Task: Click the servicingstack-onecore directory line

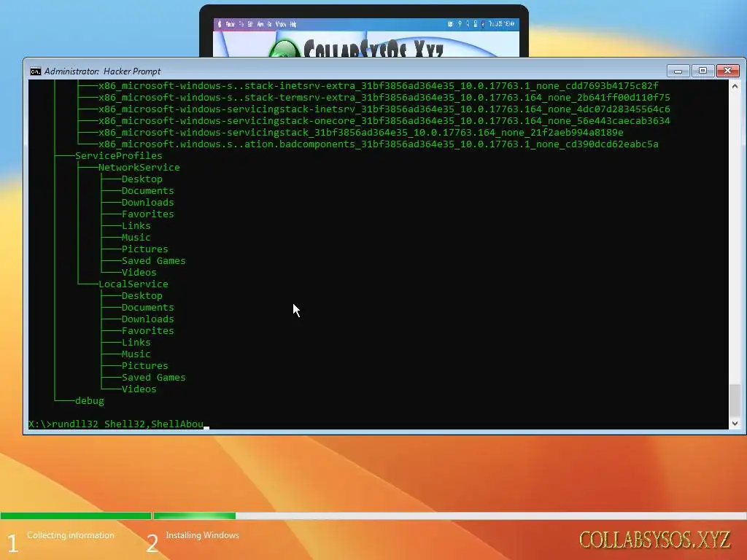Action: (384, 120)
